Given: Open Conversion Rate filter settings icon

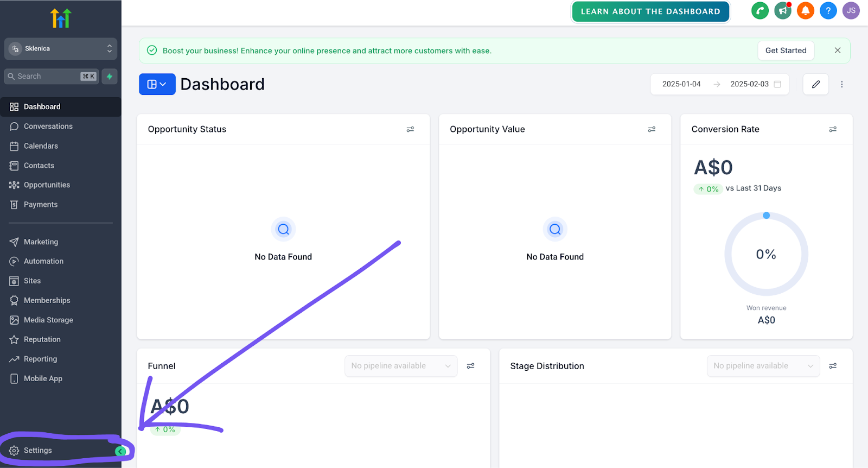Looking at the screenshot, I should tap(833, 129).
